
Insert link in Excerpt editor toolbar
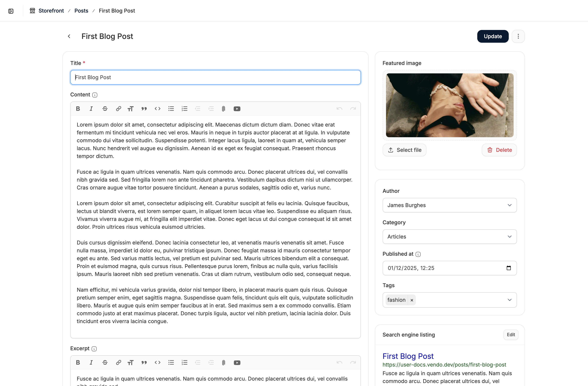pyautogui.click(x=118, y=362)
